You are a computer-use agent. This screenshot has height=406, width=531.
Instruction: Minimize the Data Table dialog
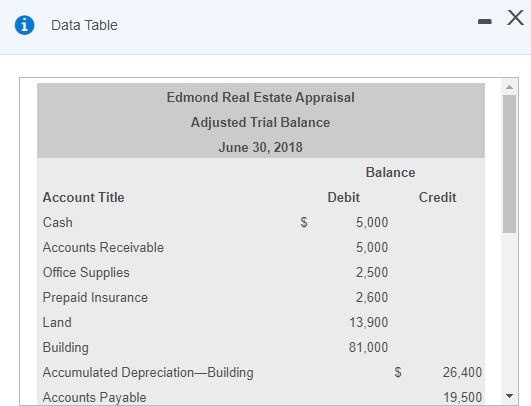(485, 22)
